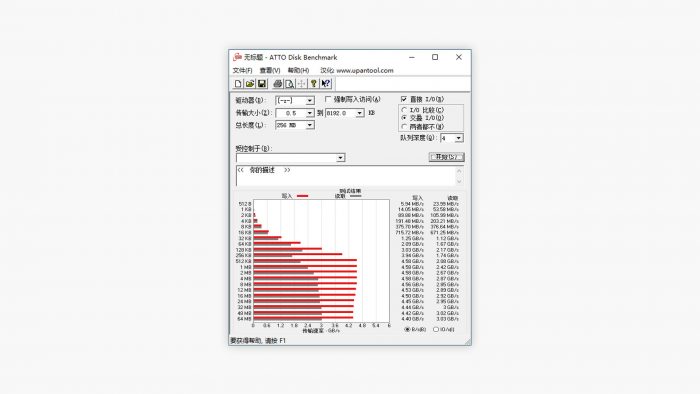Enable the 强制写入访问 checkbox

[x=328, y=99]
